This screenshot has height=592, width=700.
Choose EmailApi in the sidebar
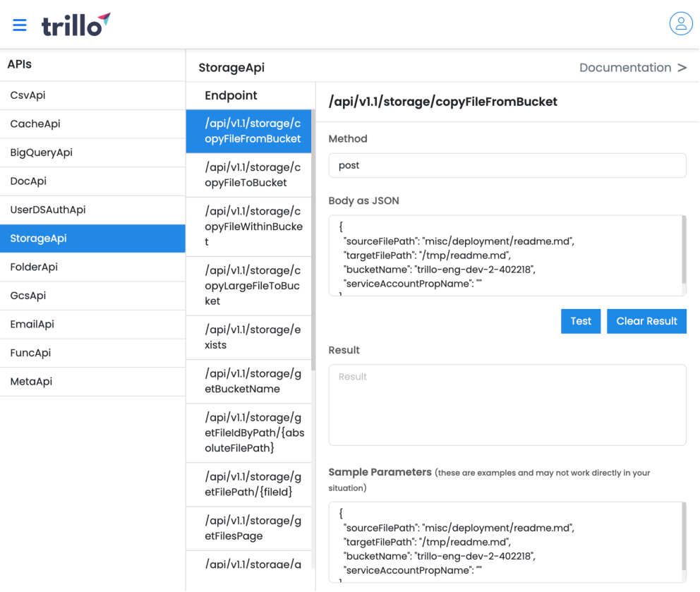pyautogui.click(x=93, y=324)
